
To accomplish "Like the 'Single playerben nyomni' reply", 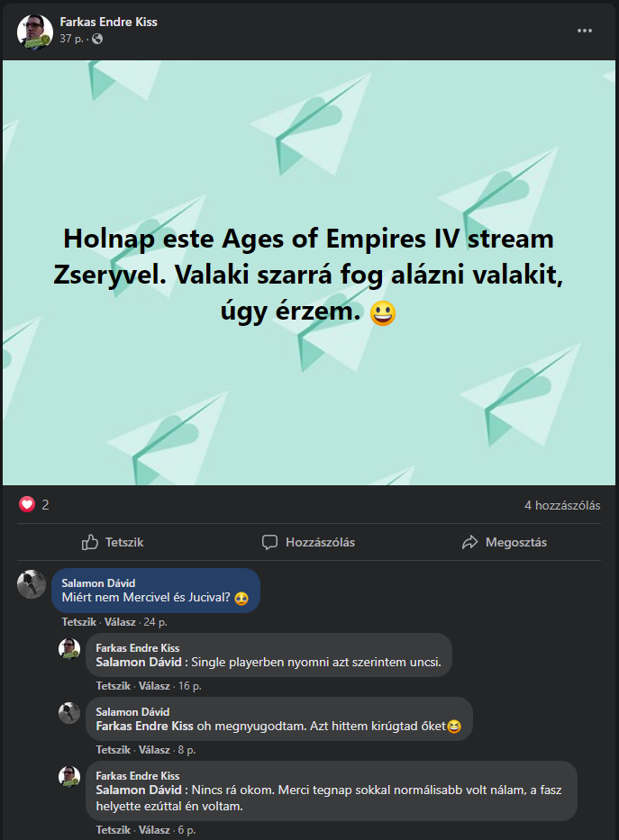I will [x=114, y=686].
